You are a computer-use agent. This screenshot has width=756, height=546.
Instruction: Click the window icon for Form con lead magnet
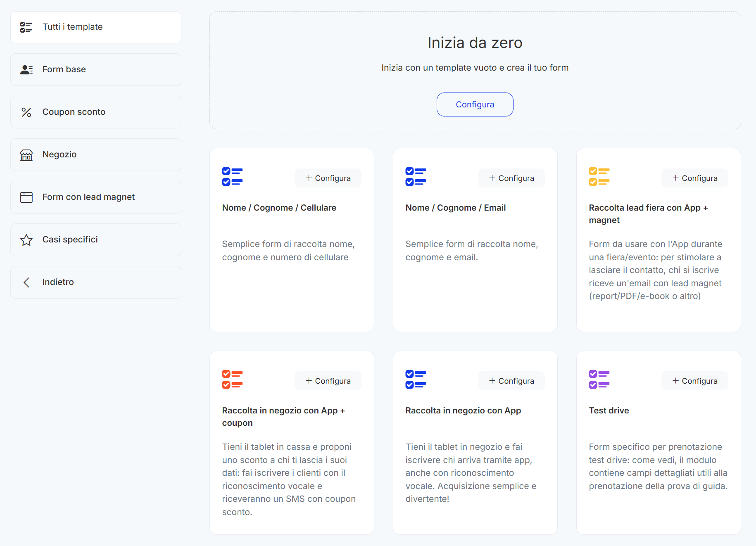point(26,197)
